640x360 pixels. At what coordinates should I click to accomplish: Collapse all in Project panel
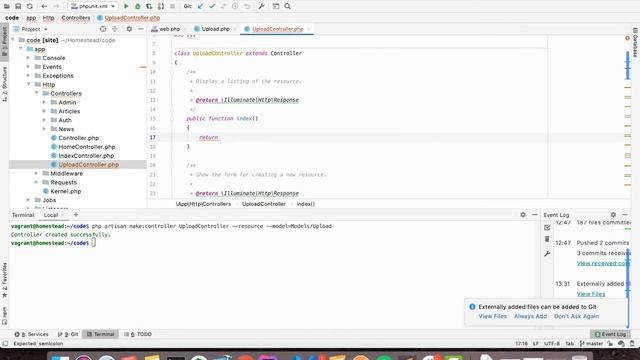tap(115, 29)
